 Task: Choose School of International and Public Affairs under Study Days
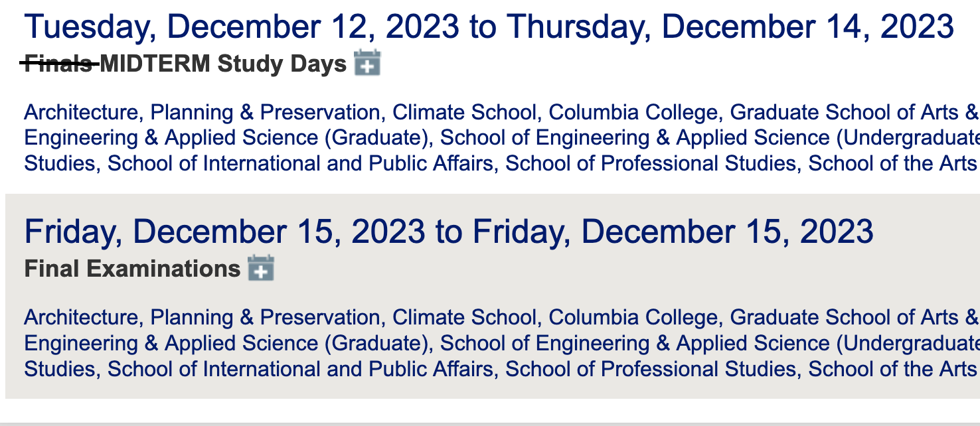pos(300,163)
